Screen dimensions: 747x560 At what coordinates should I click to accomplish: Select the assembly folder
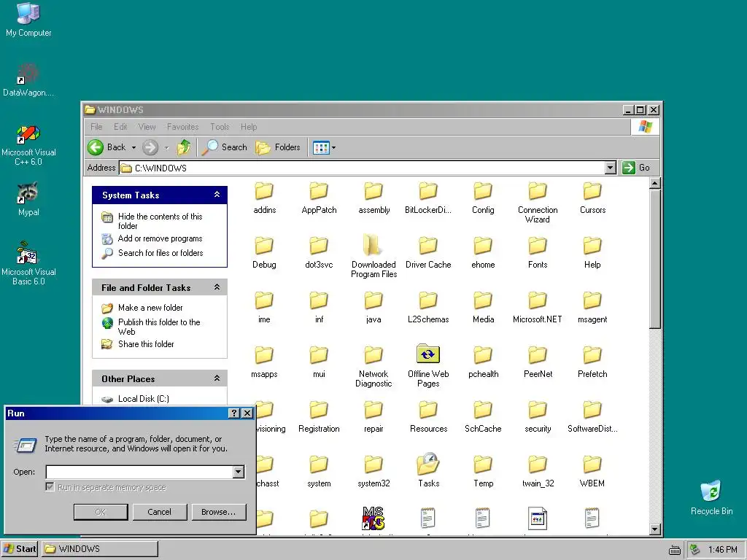(373, 198)
